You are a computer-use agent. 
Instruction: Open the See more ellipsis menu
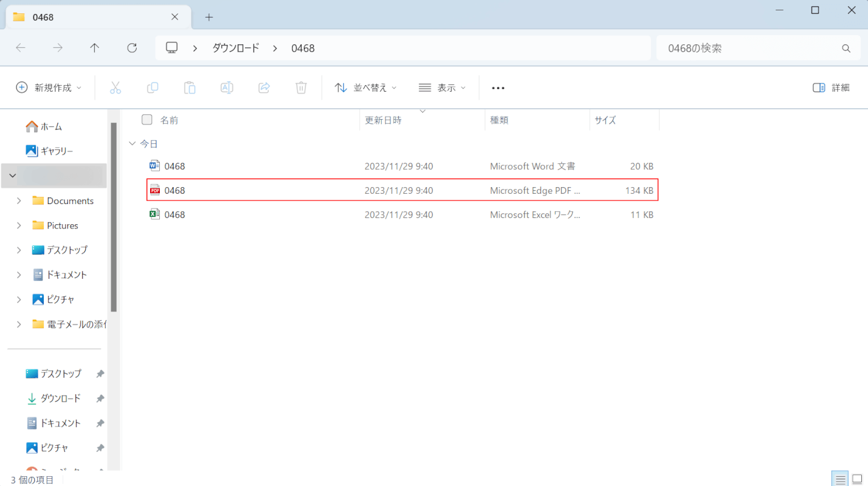(x=498, y=87)
